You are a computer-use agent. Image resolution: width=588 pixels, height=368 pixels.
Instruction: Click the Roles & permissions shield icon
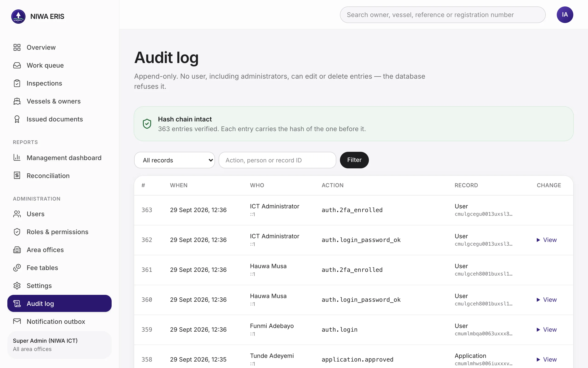pyautogui.click(x=17, y=232)
